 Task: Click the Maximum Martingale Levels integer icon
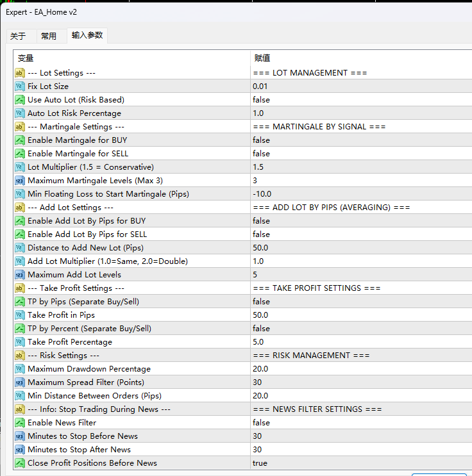tap(19, 181)
